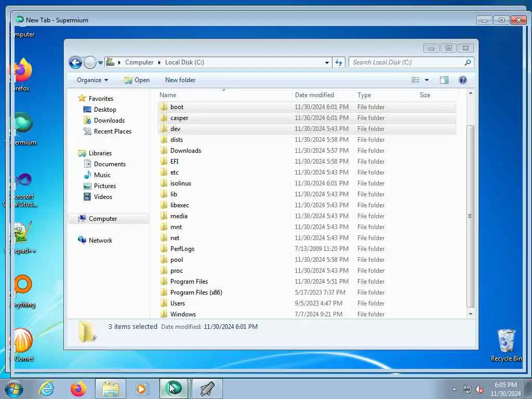Click the file list vertical scrollbar

[470, 216]
